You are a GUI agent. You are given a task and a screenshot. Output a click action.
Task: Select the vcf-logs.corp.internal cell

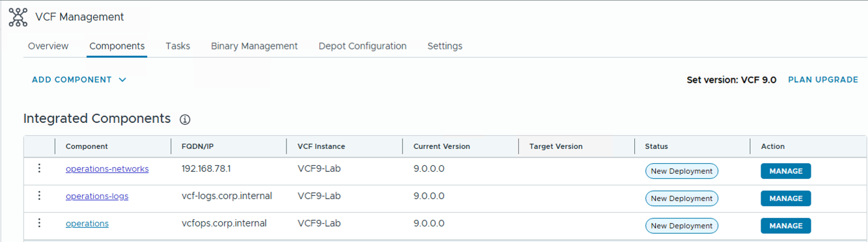pos(227,196)
